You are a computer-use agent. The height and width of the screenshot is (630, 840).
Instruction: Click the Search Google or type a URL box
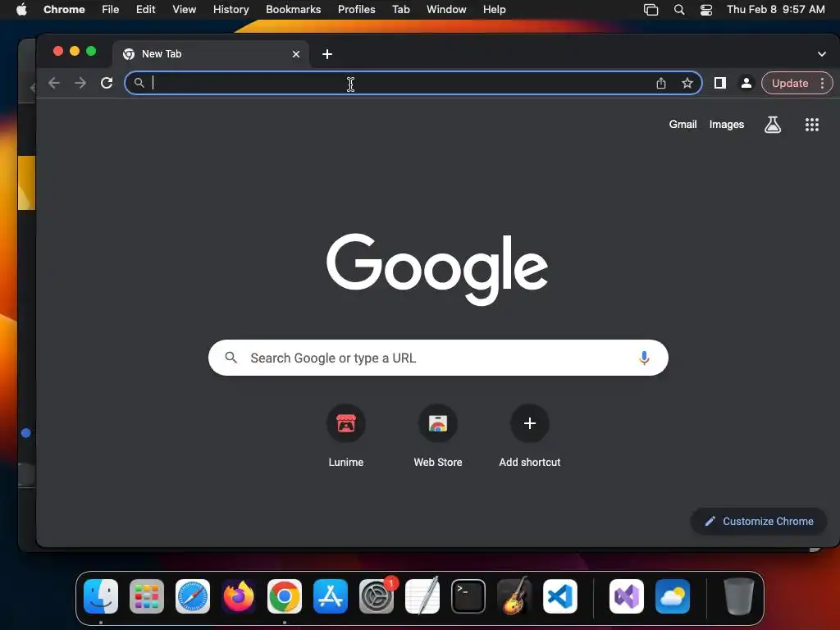(438, 358)
